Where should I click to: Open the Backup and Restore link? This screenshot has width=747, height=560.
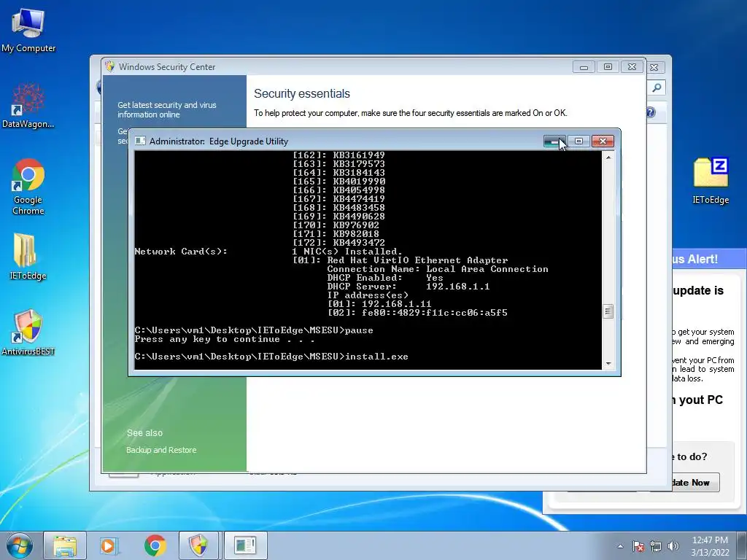click(161, 450)
